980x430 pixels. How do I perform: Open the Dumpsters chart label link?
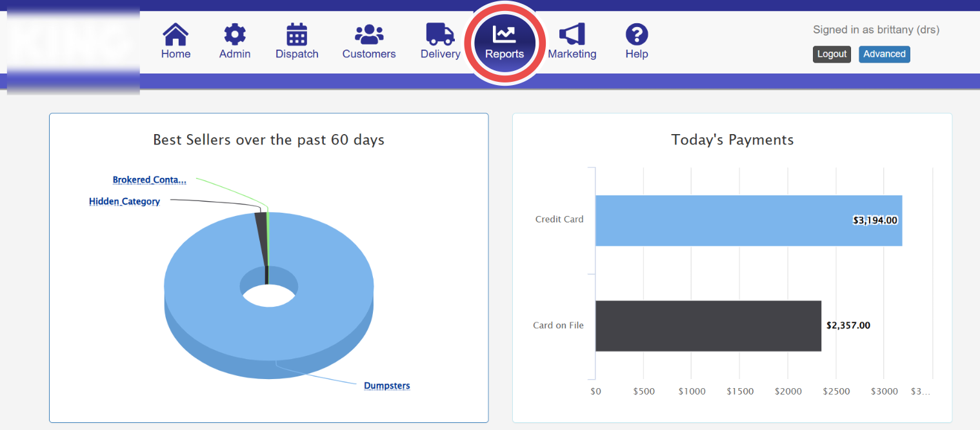[x=387, y=386]
